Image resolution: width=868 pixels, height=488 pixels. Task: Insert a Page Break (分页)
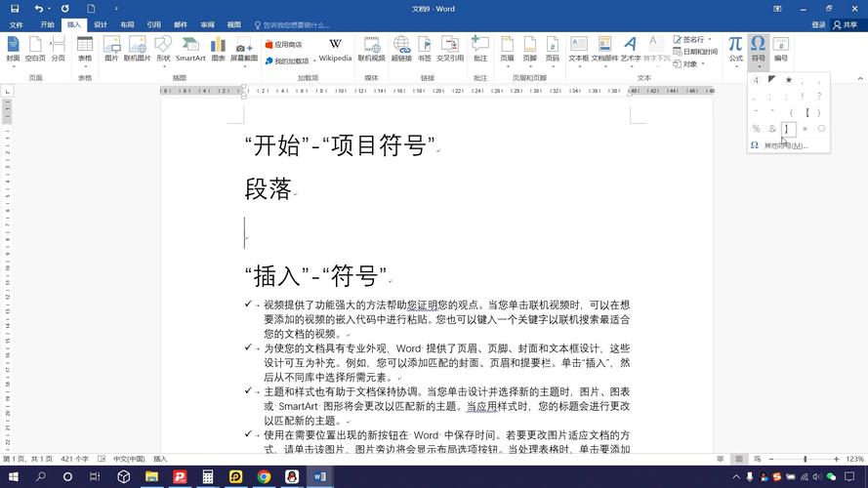[x=59, y=50]
